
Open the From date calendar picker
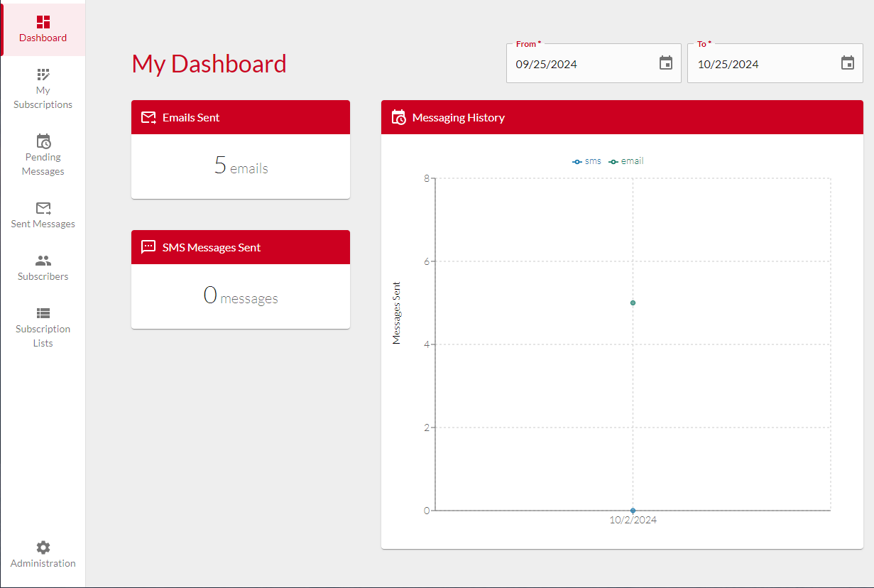point(666,63)
